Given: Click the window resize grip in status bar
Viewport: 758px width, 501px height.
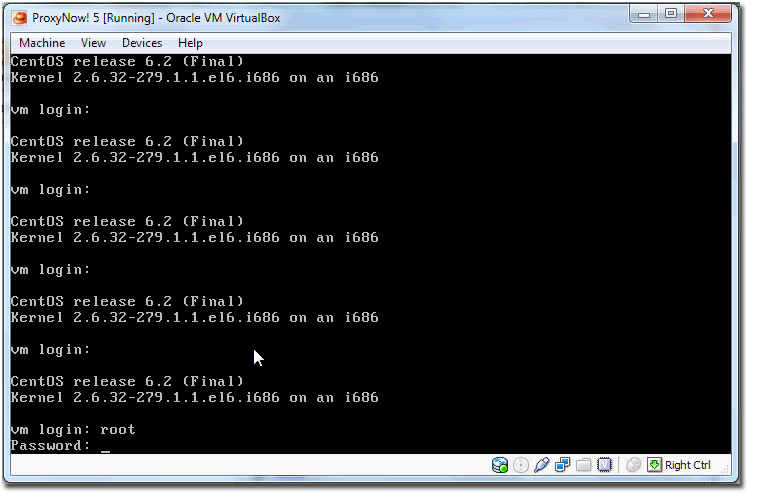Looking at the screenshot, I should pyautogui.click(x=725, y=468).
